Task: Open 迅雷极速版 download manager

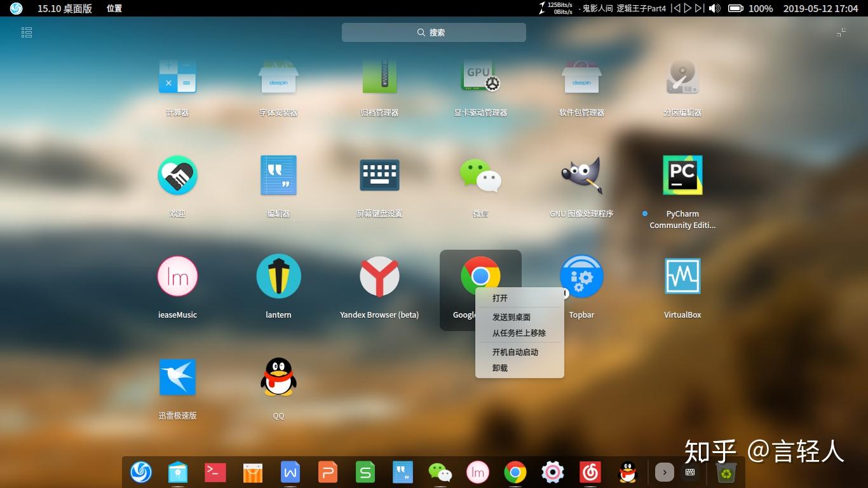Action: (x=178, y=377)
